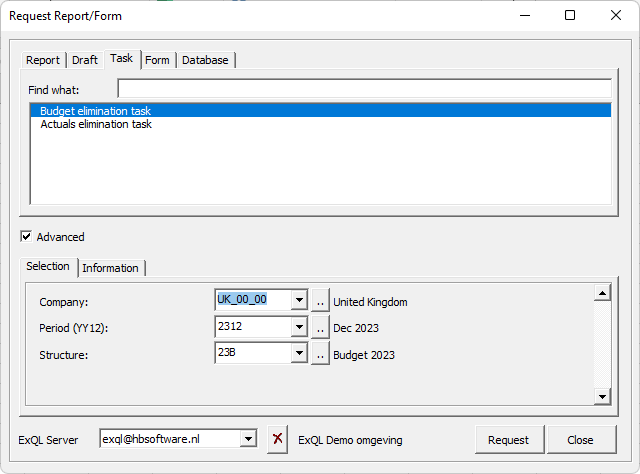Screen dimensions: 640x474
Task: Expand the Period 2312 dropdown
Action: [x=299, y=327]
